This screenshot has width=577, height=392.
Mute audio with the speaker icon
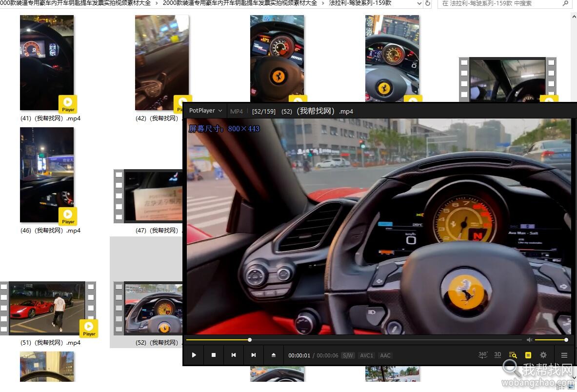(x=529, y=340)
